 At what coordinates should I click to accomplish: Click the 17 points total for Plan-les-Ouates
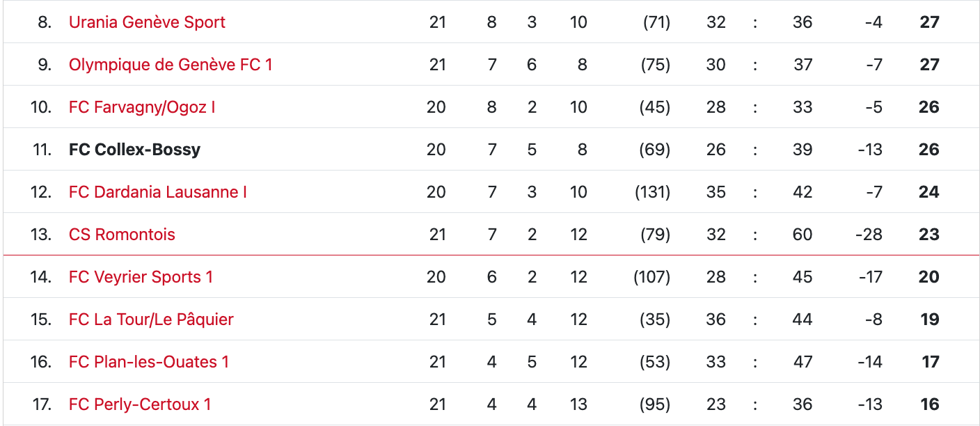[930, 362]
